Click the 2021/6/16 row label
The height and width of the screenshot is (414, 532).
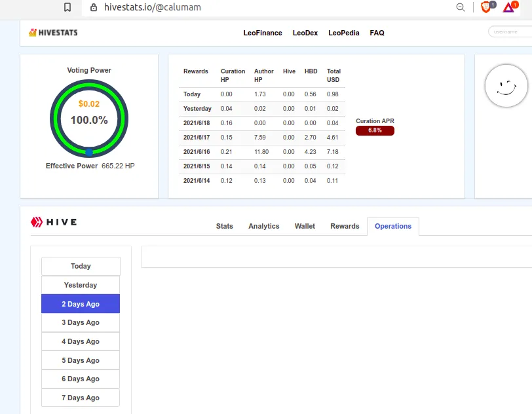[197, 152]
